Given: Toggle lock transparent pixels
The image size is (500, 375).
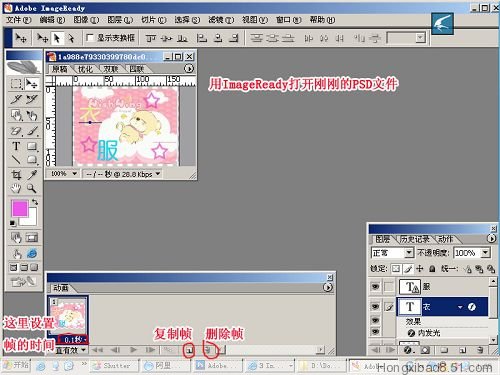Looking at the screenshot, I should click(x=396, y=269).
